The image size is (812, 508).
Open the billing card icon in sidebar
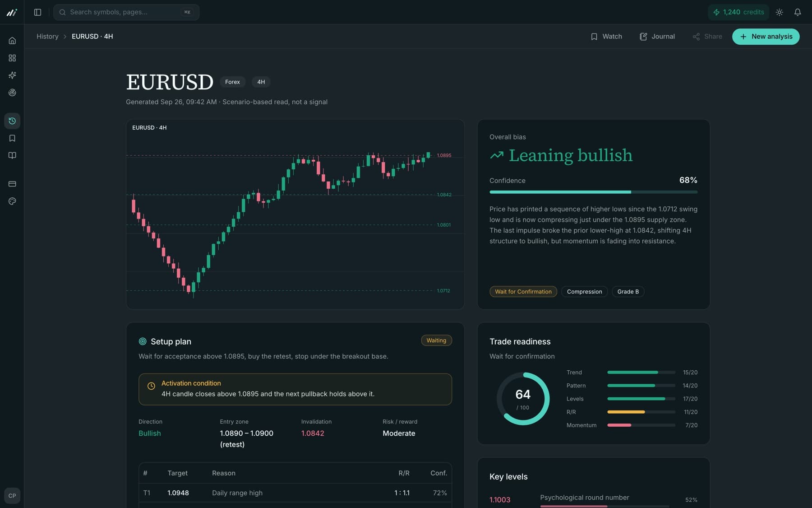coord(12,184)
